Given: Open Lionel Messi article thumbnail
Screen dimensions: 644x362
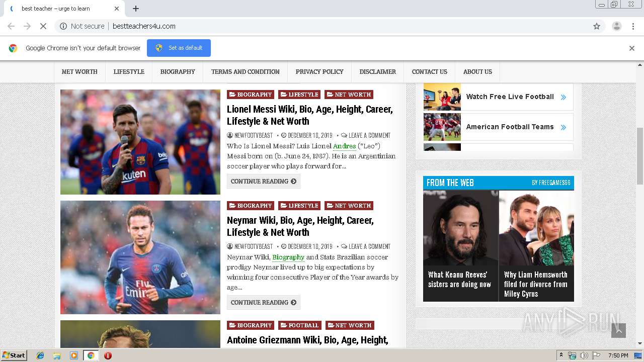Looking at the screenshot, I should coord(140,142).
